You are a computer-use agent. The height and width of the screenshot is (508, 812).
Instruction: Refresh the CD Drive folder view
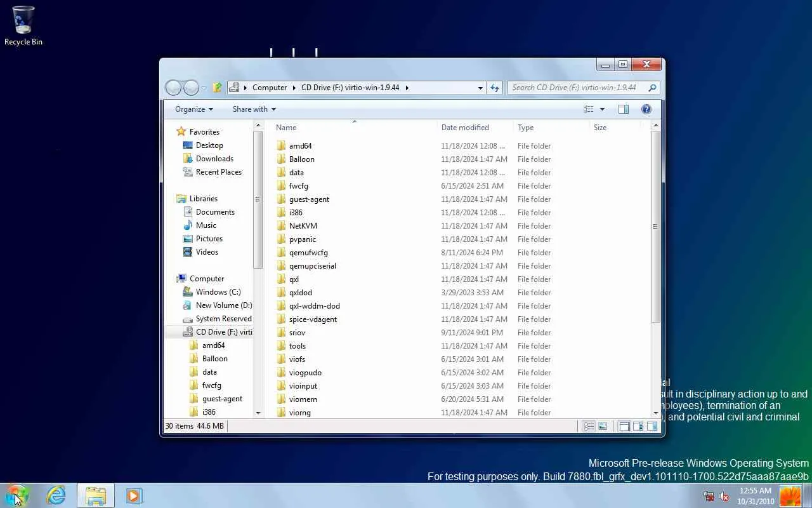pos(495,88)
